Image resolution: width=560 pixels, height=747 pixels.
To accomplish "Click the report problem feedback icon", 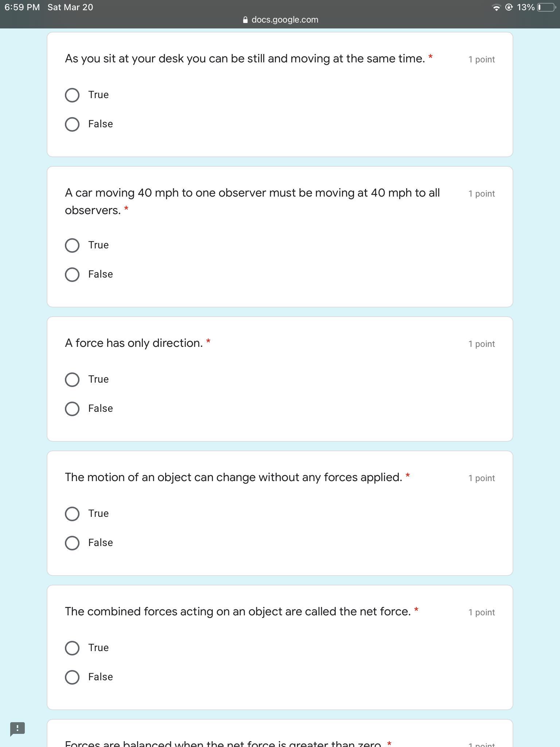I will tap(17, 729).
